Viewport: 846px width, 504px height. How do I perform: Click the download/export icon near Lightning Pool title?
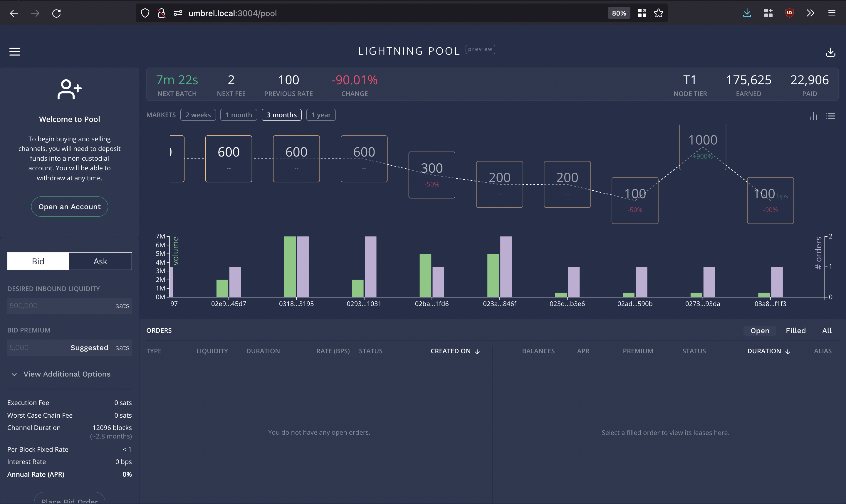click(x=831, y=52)
